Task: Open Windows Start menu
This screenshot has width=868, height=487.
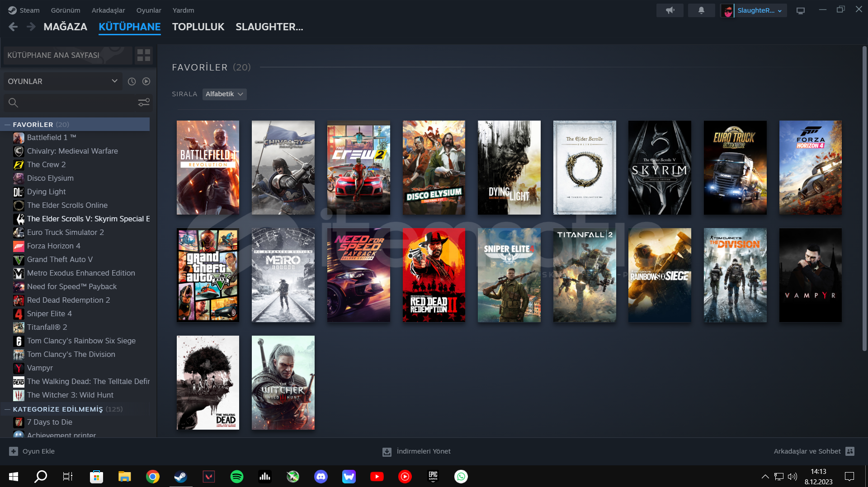Action: [14, 476]
